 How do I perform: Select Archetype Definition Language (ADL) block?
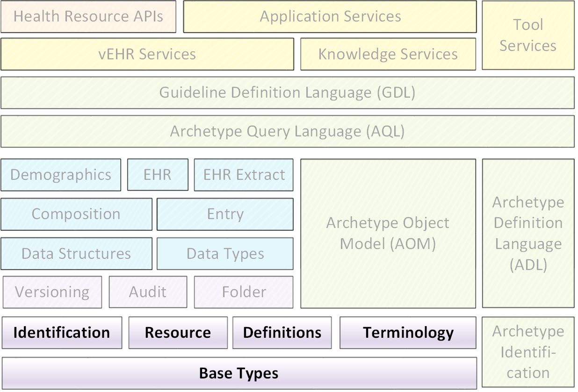click(528, 234)
